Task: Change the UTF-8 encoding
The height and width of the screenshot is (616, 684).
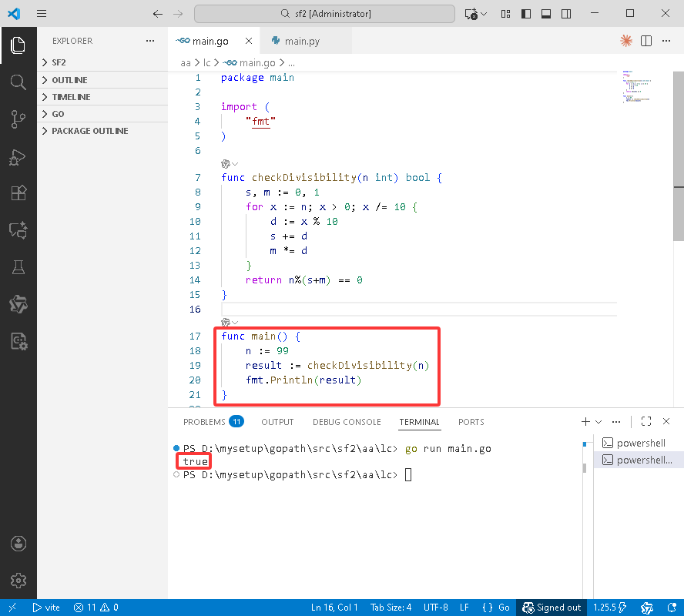Action: 435,608
